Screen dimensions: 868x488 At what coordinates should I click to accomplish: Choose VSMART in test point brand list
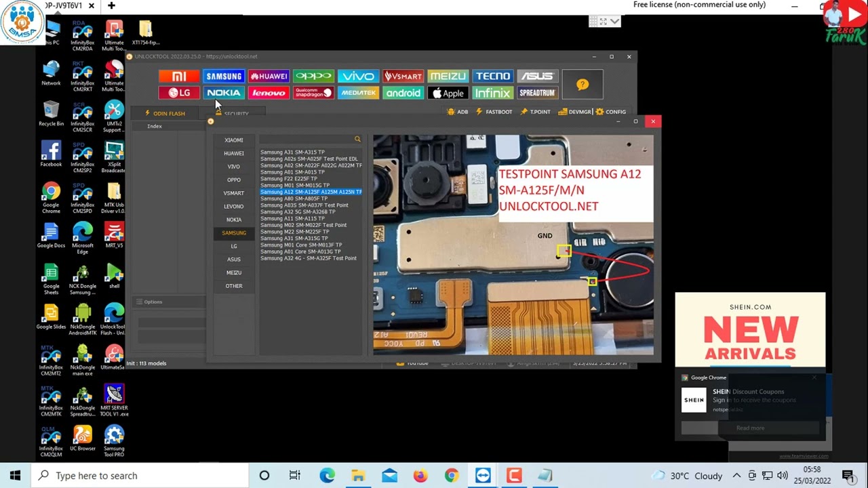[x=234, y=193]
